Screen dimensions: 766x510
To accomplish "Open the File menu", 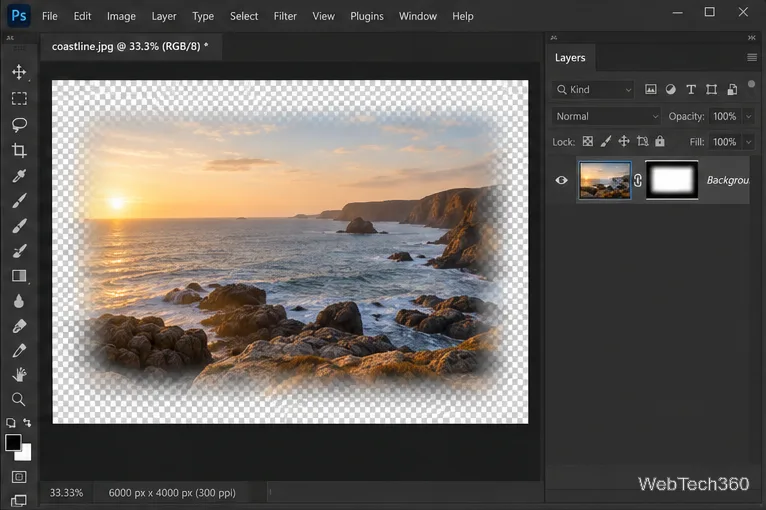I will [x=49, y=16].
